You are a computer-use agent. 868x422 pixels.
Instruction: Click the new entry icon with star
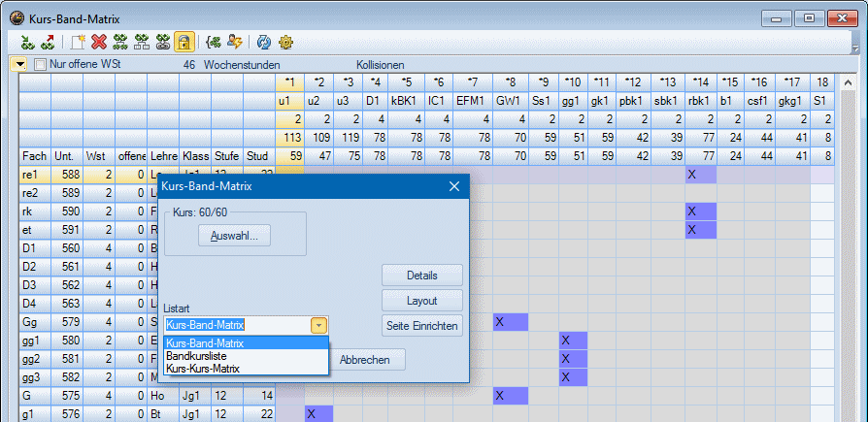tap(77, 42)
